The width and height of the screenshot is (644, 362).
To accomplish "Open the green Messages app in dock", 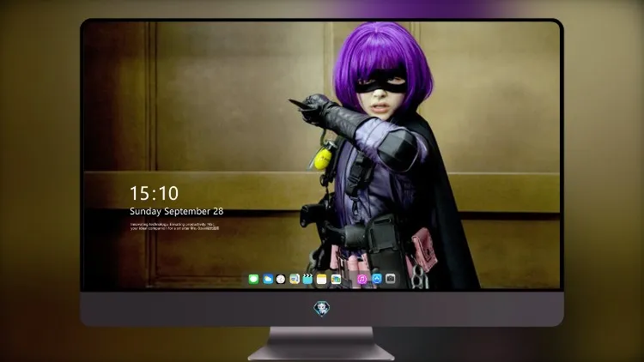I will [253, 280].
